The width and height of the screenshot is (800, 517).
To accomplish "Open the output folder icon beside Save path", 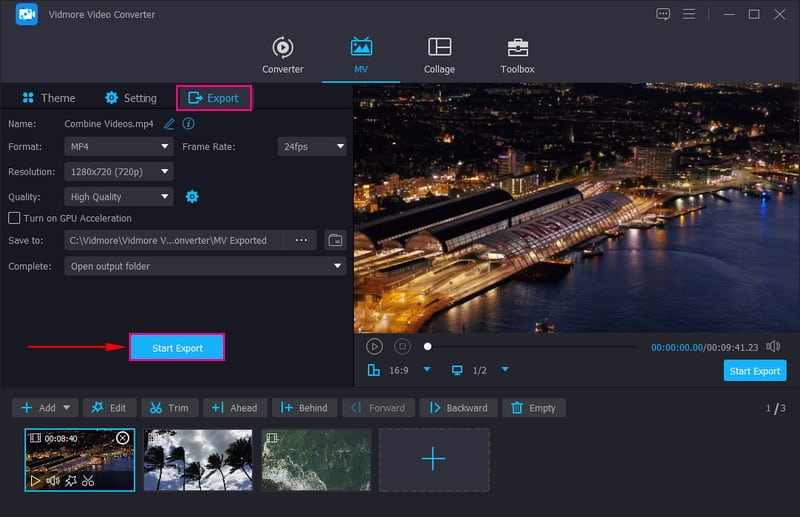I will [x=335, y=240].
